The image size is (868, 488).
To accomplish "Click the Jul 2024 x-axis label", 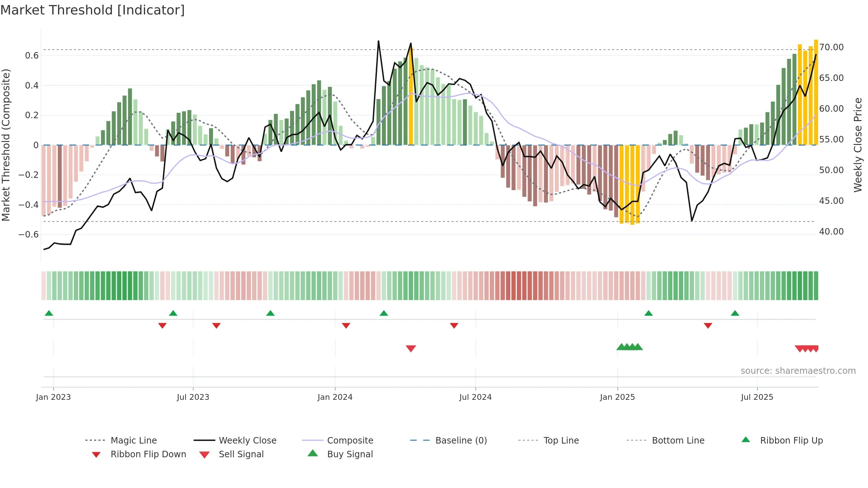I will [x=476, y=397].
